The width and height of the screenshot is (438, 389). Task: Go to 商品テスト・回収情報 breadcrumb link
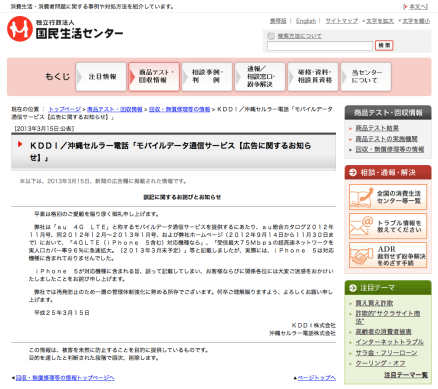tap(114, 109)
